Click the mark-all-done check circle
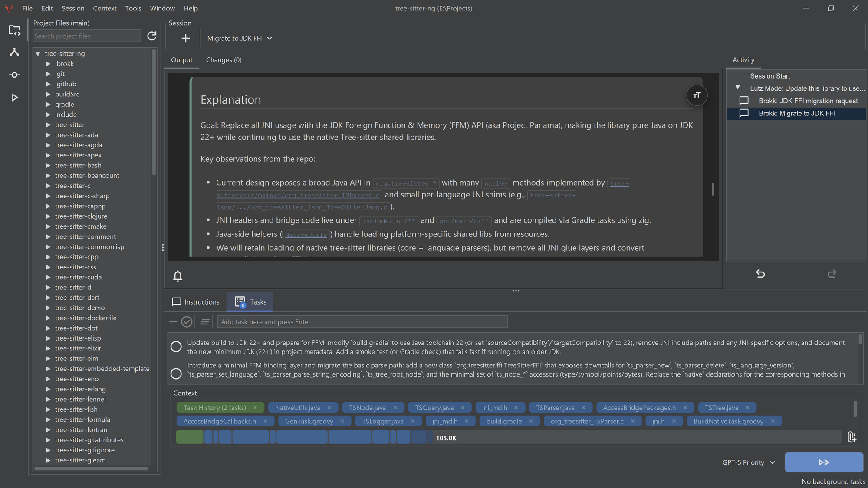This screenshot has width=868, height=488. coord(187,322)
